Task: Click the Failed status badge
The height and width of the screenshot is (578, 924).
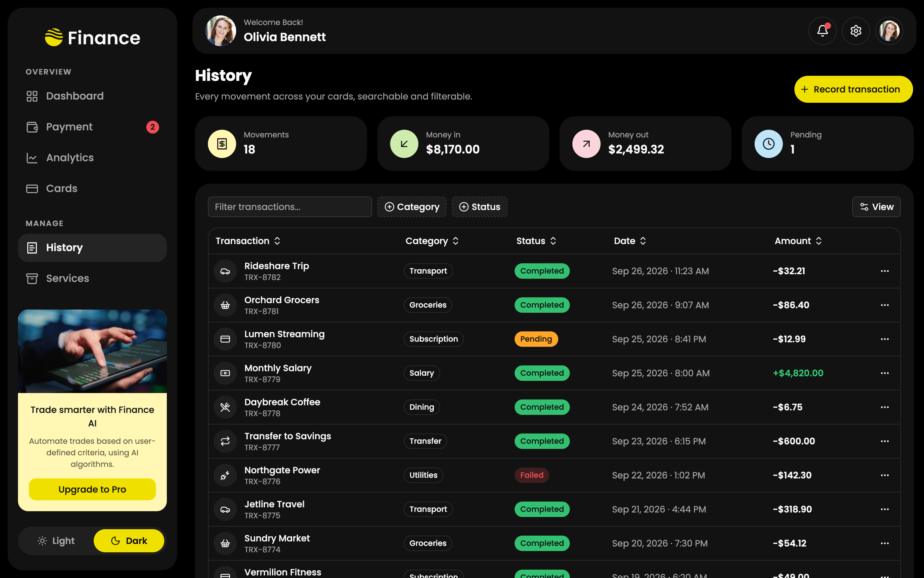Action: [532, 475]
